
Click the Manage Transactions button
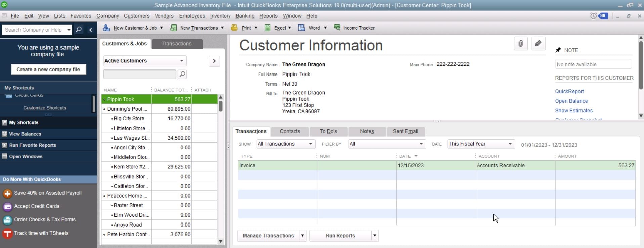coord(268,236)
